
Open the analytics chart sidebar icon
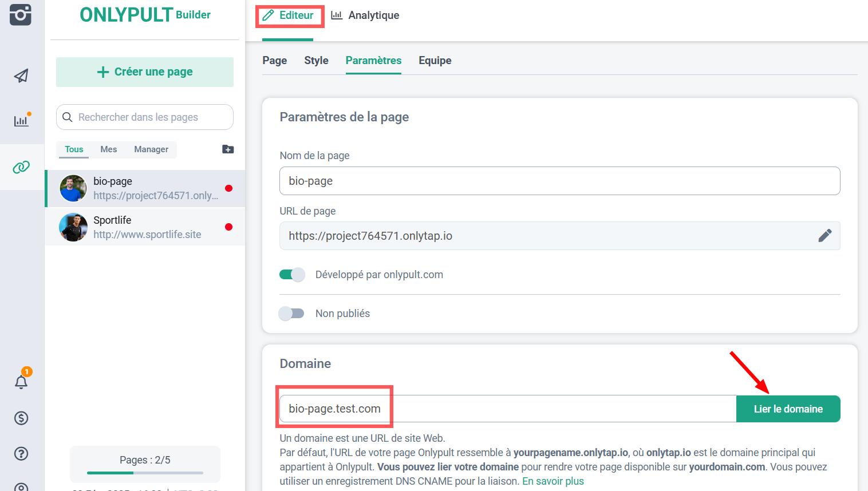coord(21,121)
